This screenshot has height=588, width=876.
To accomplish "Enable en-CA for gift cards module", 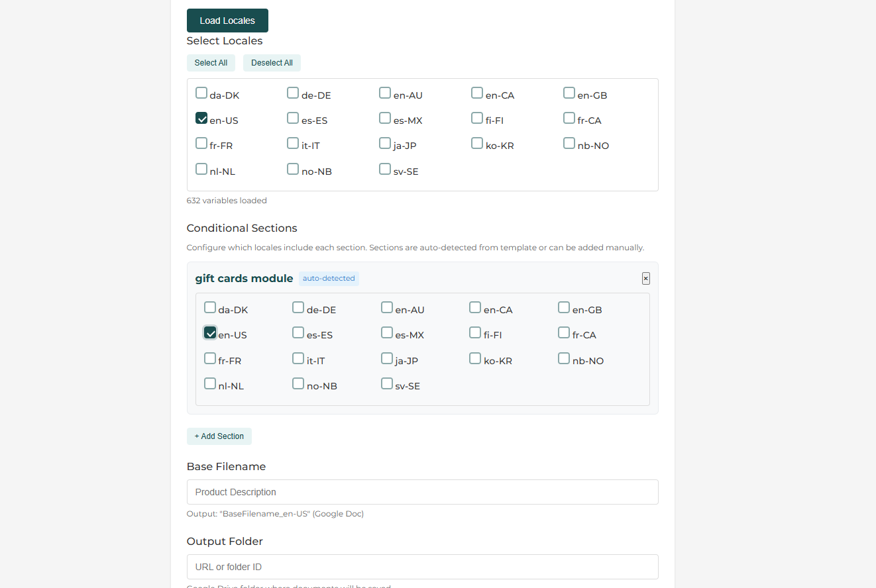I will (475, 307).
